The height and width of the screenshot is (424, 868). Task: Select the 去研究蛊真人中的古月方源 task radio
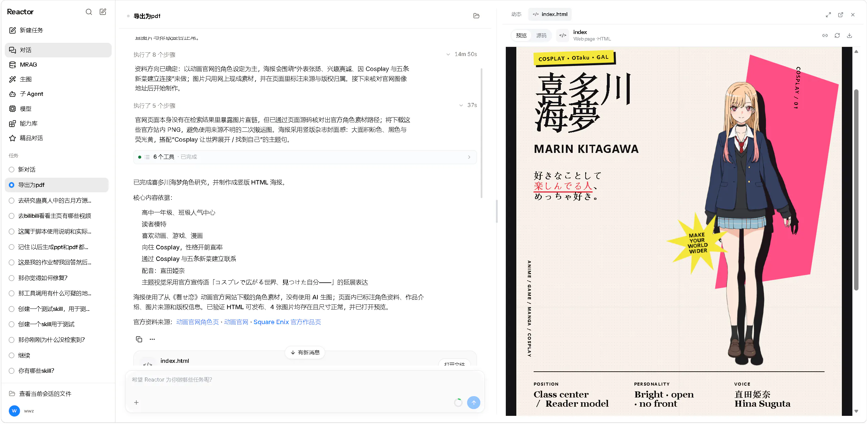[12, 200]
